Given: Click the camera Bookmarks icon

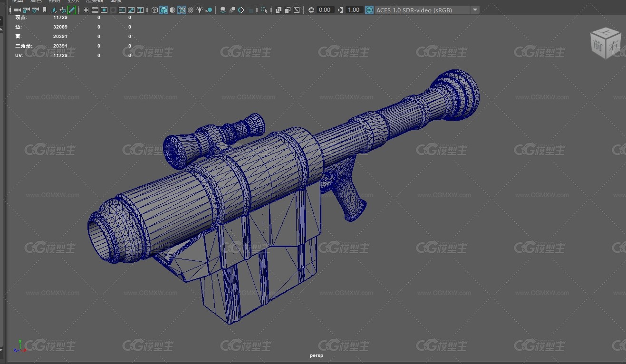Looking at the screenshot, I should click(x=45, y=10).
